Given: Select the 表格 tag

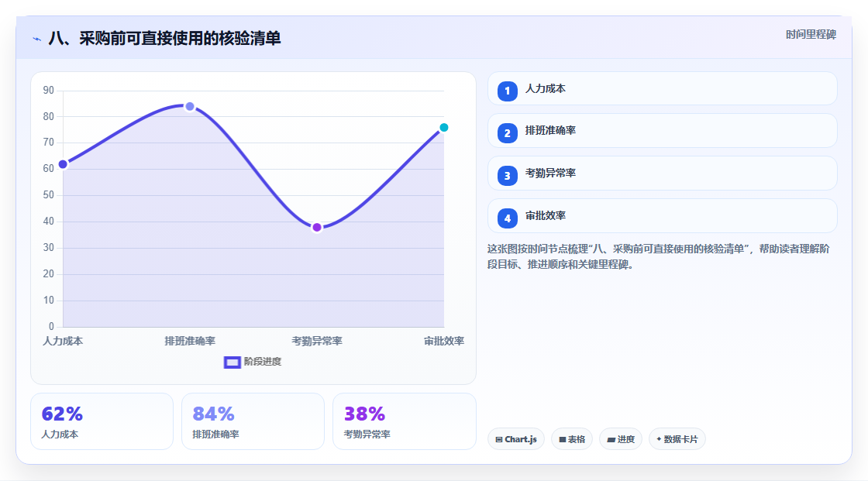Looking at the screenshot, I should (572, 439).
